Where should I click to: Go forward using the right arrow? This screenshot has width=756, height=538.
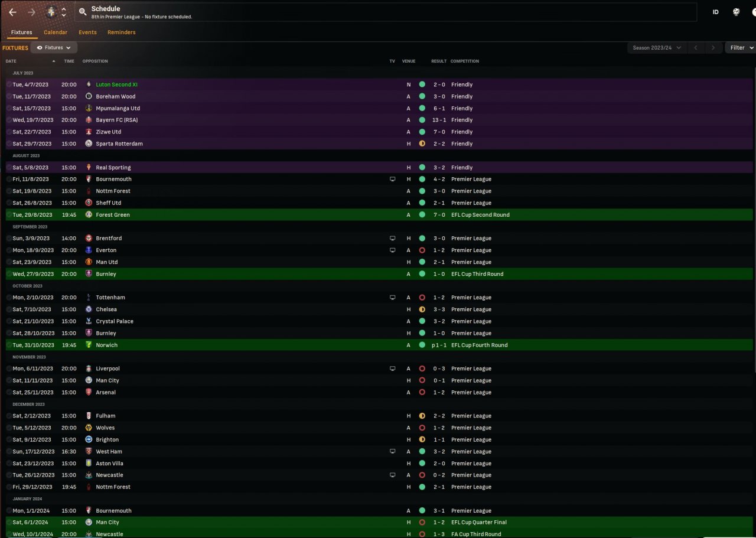[x=31, y=12]
